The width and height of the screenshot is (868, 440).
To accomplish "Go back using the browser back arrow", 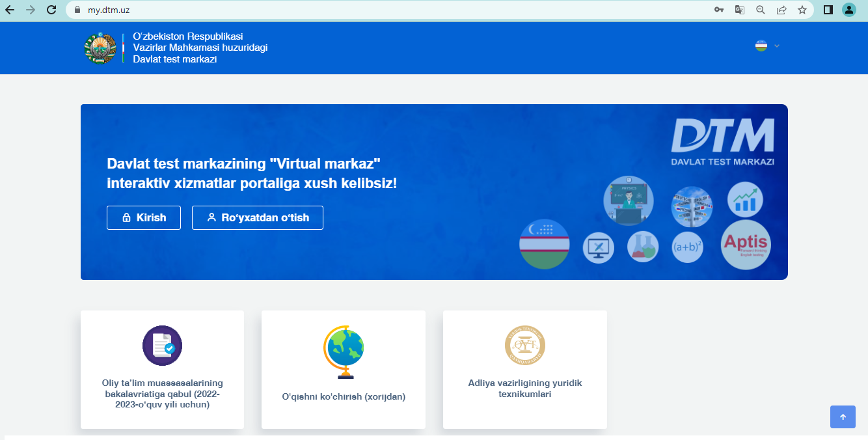I will click(x=10, y=10).
